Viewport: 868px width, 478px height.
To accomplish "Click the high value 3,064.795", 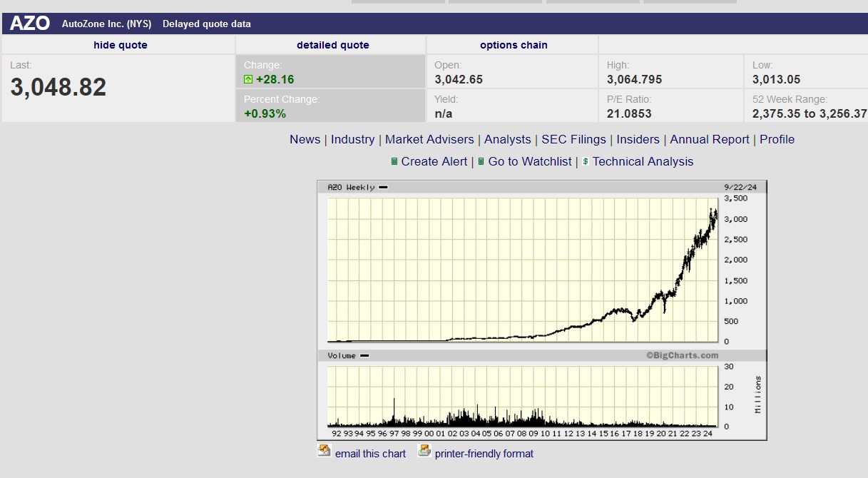I will click(634, 79).
